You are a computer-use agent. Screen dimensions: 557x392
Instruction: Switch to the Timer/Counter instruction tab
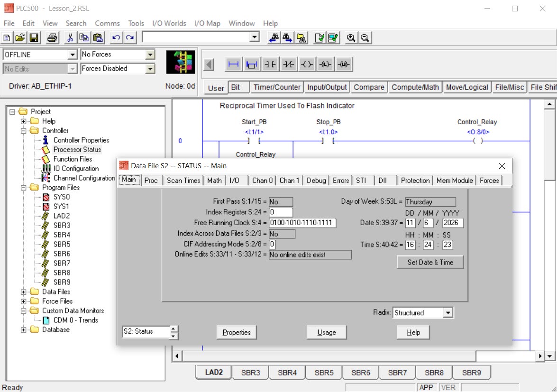(x=277, y=87)
